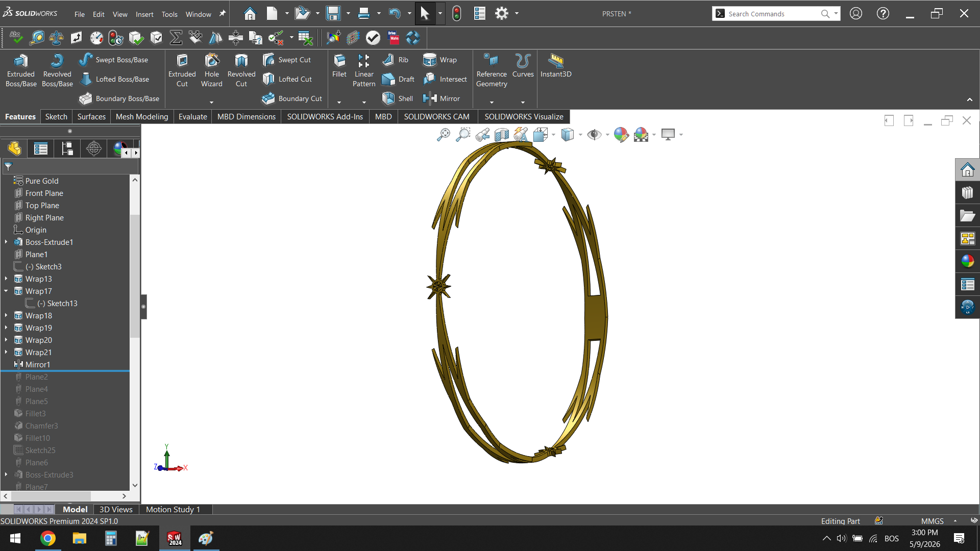Viewport: 980px width, 551px height.
Task: Select the Boundary Cut tool
Action: pos(292,98)
